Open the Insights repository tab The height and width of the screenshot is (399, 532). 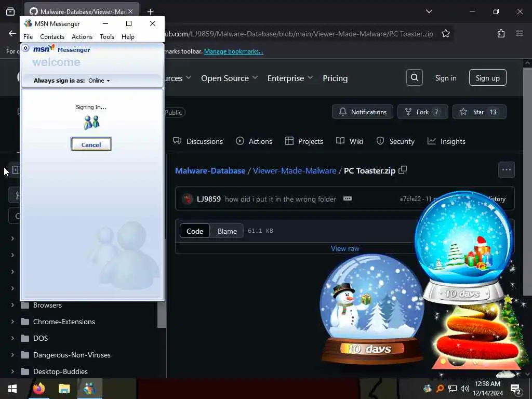(x=446, y=141)
